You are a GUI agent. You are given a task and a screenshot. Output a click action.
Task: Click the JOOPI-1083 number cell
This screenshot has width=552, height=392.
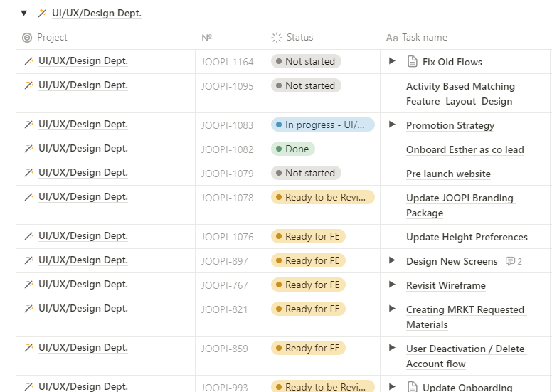(x=230, y=125)
